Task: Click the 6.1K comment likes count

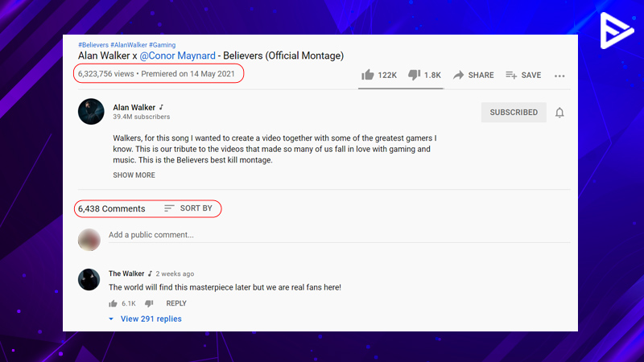Action: [x=129, y=303]
